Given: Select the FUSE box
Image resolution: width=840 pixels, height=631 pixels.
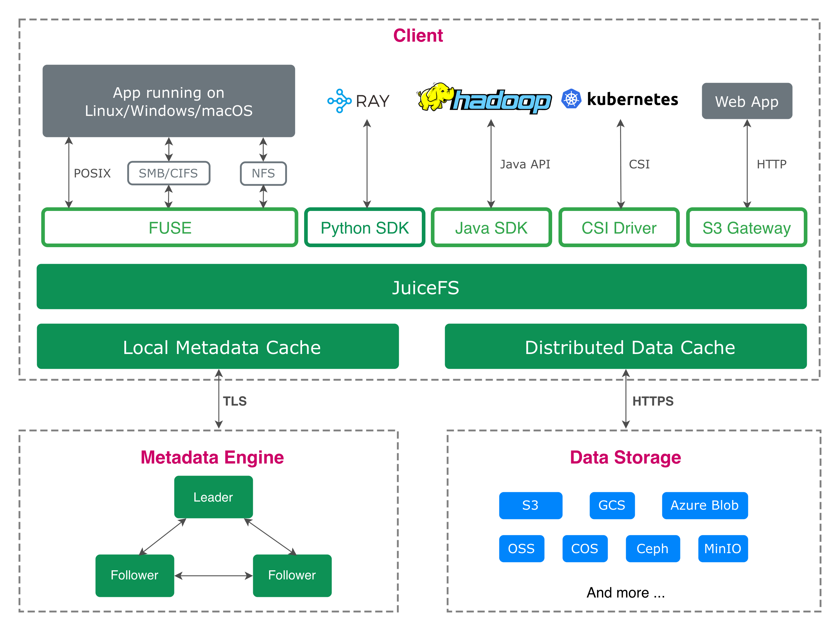Looking at the screenshot, I should click(x=169, y=228).
